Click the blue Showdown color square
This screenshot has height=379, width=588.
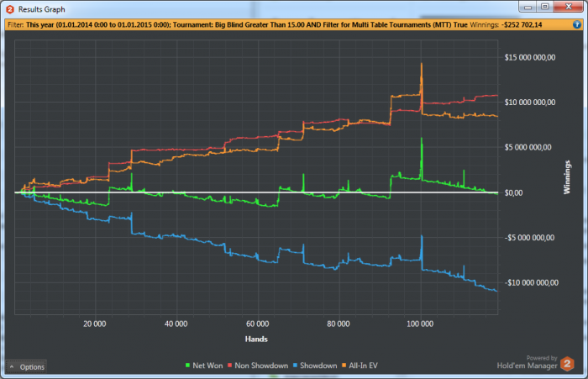click(x=295, y=366)
